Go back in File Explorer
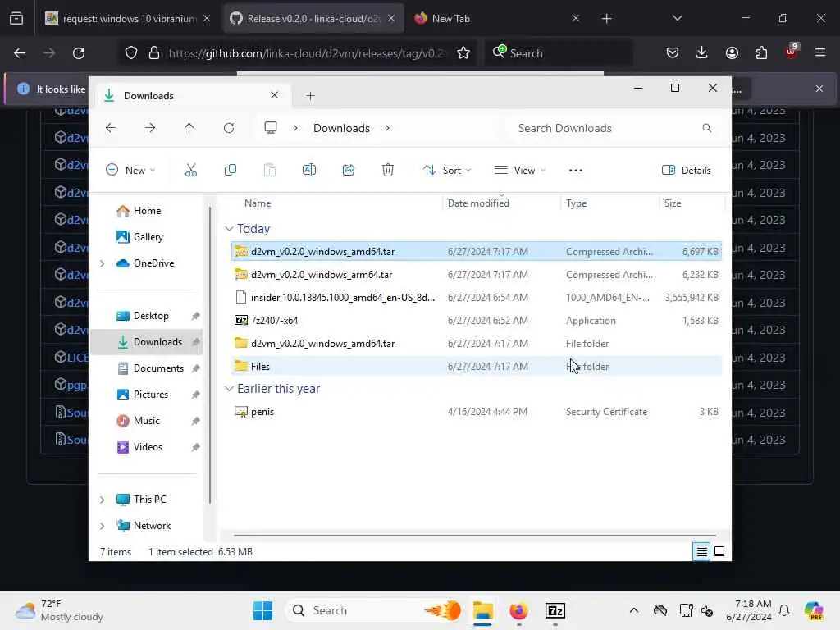 tap(111, 128)
